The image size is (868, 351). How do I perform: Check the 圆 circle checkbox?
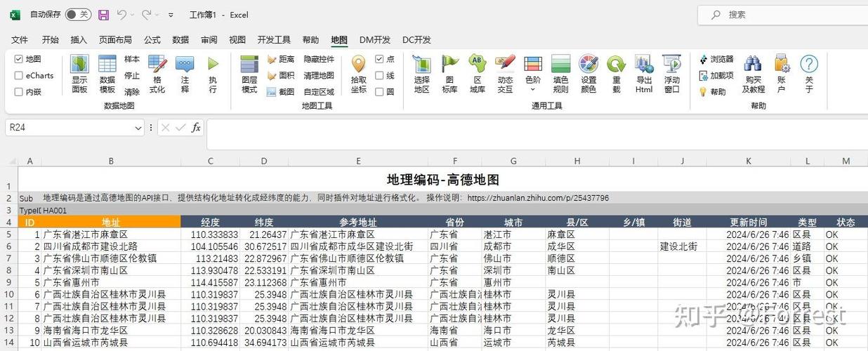coord(379,92)
